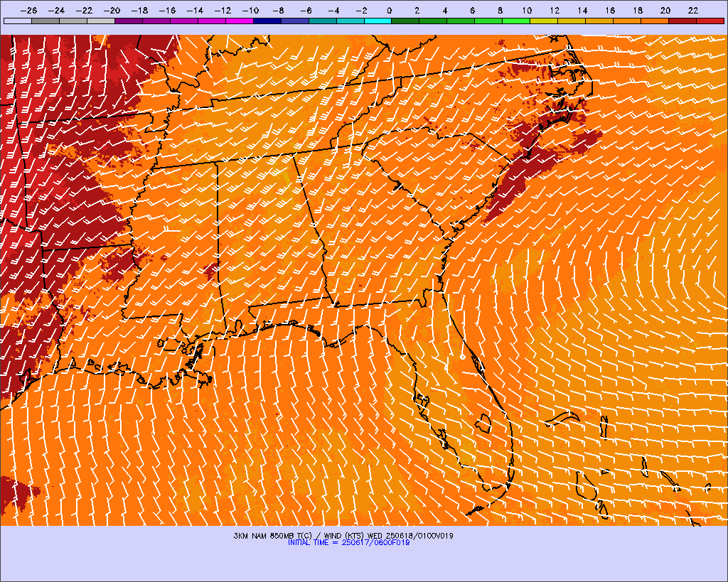Select the -2 scale label
Image resolution: width=728 pixels, height=582 pixels.
(361, 10)
